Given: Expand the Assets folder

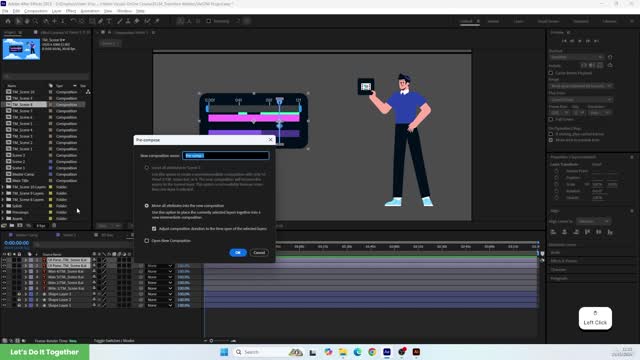Looking at the screenshot, I should pos(3,219).
